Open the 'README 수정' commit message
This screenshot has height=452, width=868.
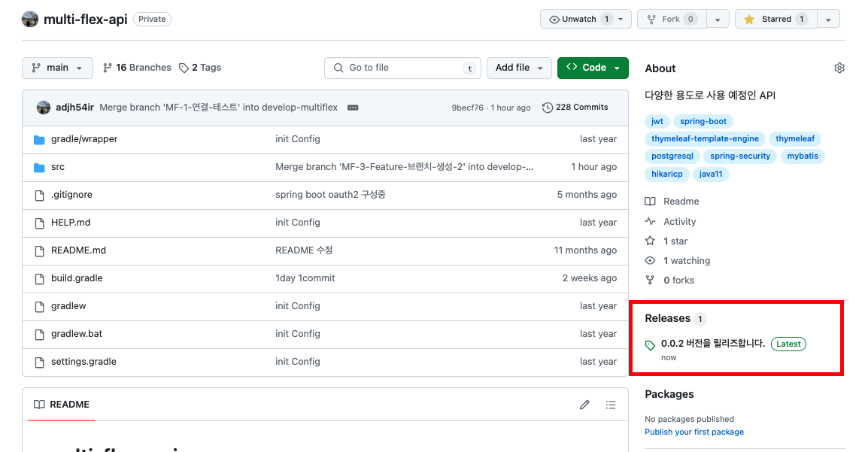304,250
